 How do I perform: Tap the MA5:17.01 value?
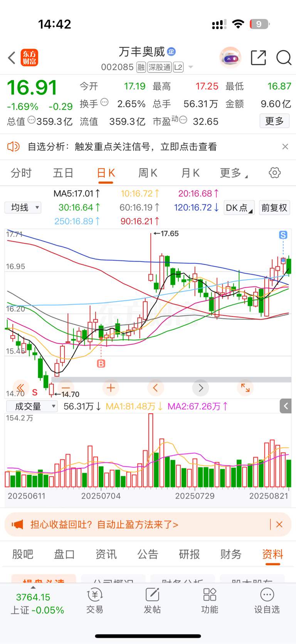pos(77,193)
